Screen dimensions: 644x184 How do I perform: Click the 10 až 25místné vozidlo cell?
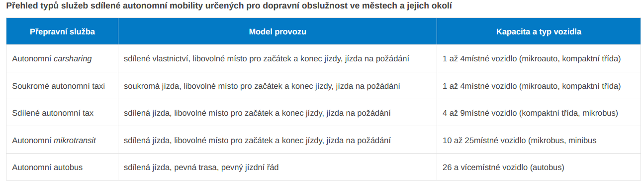point(539,141)
